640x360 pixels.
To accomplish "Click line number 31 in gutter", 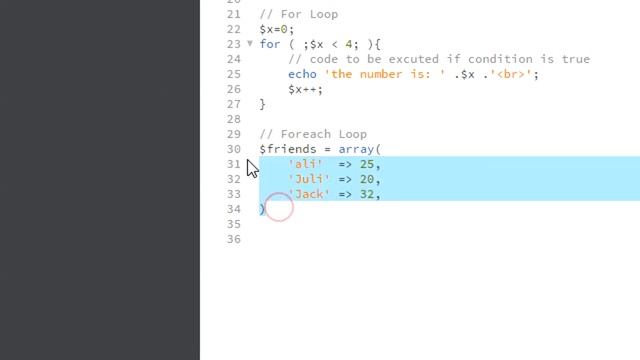I will [x=234, y=164].
